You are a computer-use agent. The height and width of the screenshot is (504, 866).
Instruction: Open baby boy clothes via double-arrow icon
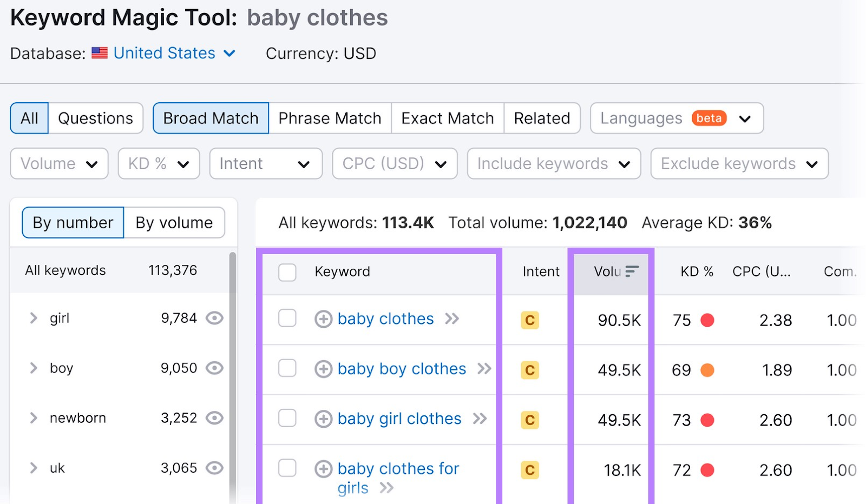tap(483, 369)
